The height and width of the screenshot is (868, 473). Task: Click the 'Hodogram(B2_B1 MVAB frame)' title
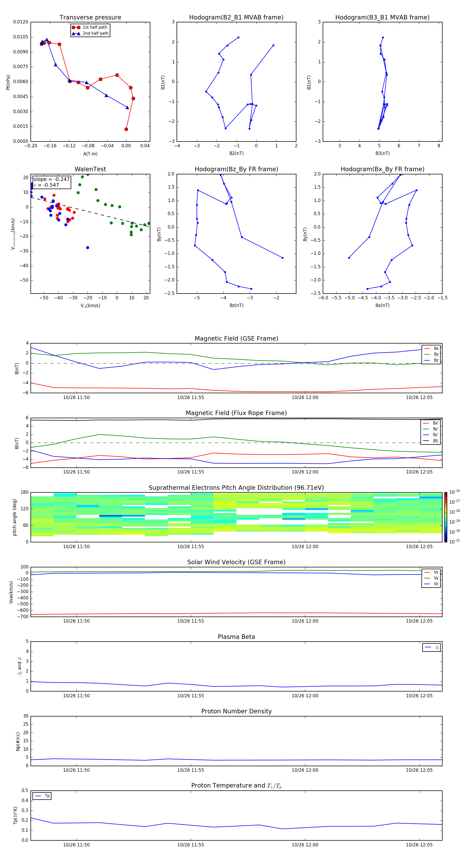pos(236,18)
